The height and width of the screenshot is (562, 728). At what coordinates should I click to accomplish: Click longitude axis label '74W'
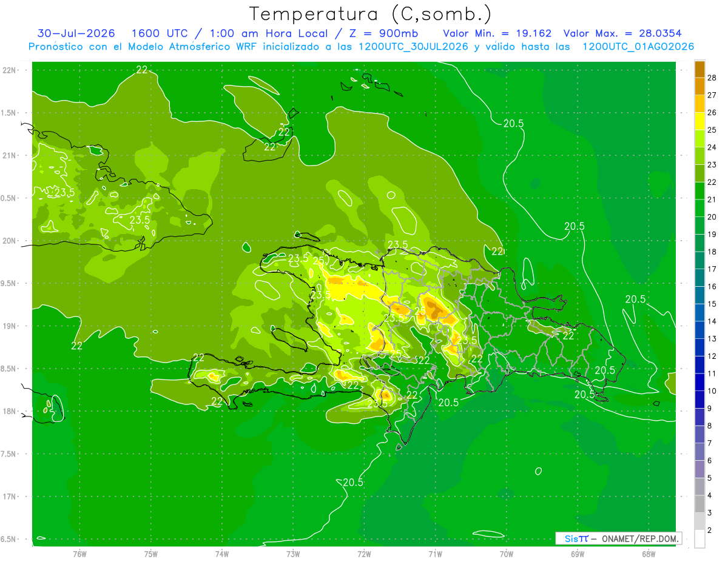(x=222, y=554)
